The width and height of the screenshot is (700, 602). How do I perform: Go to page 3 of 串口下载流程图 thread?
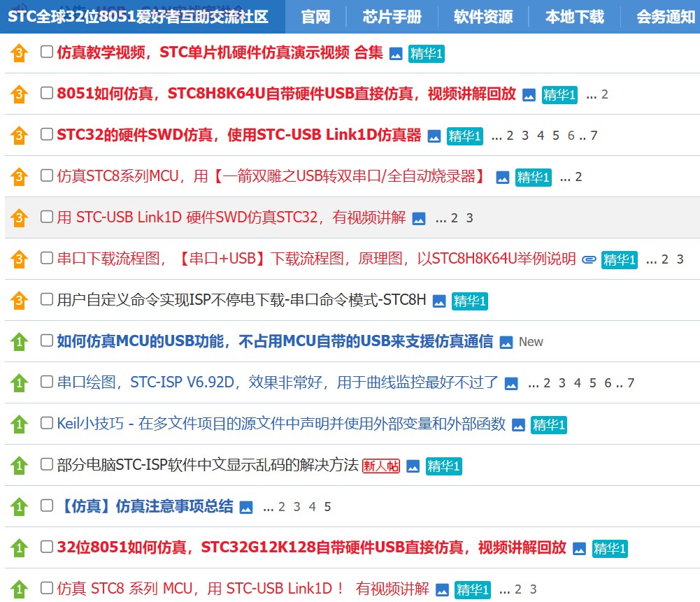click(x=680, y=259)
